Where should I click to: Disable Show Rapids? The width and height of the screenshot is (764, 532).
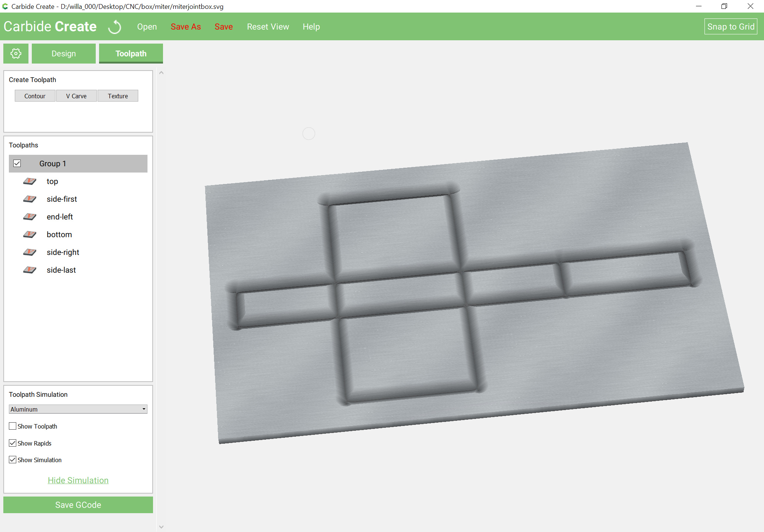(x=12, y=443)
